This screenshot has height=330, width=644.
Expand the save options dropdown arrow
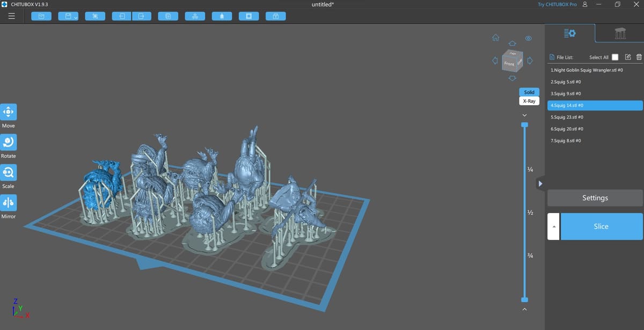[76, 18]
